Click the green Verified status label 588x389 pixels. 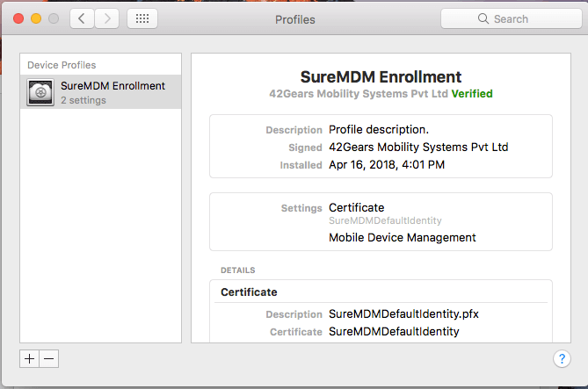[472, 93]
